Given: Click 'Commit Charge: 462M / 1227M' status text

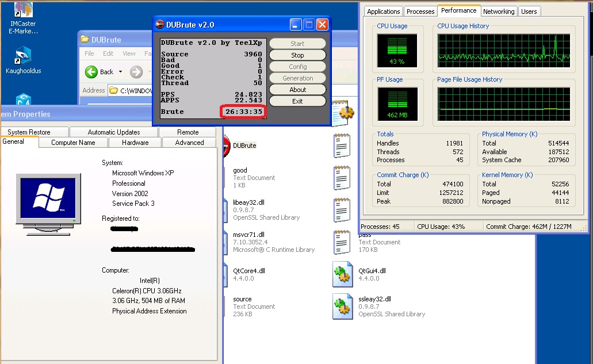Looking at the screenshot, I should (x=529, y=227).
